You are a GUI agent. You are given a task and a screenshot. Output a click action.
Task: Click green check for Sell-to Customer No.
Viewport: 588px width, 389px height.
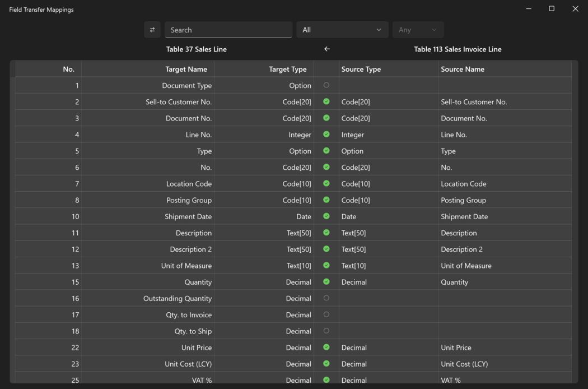point(326,101)
